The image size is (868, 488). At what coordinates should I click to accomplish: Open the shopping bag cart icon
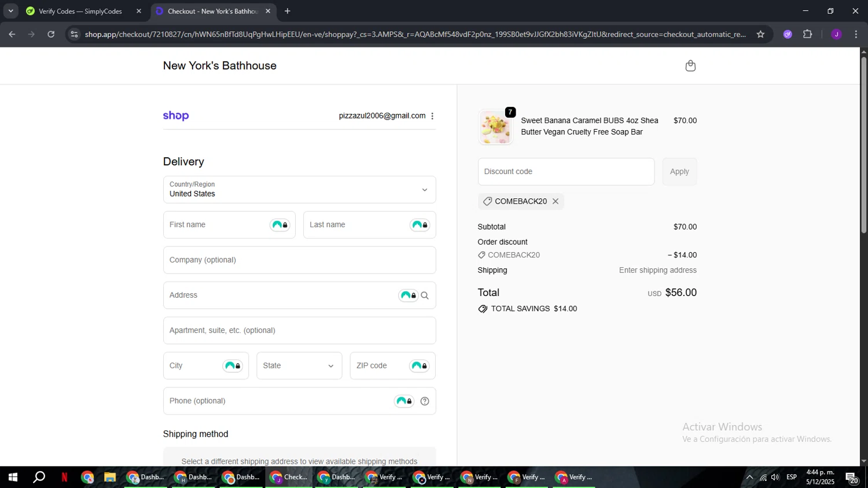click(x=690, y=66)
